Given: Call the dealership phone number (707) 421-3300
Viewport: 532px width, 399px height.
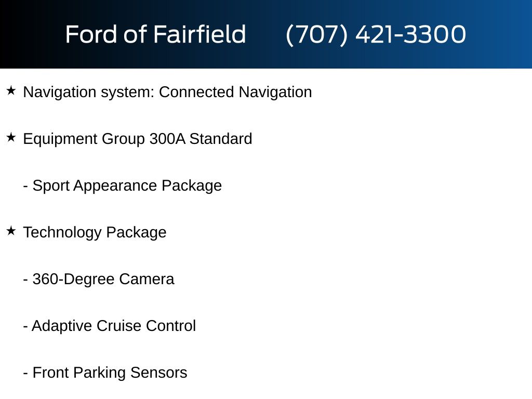Looking at the screenshot, I should pos(376,35).
